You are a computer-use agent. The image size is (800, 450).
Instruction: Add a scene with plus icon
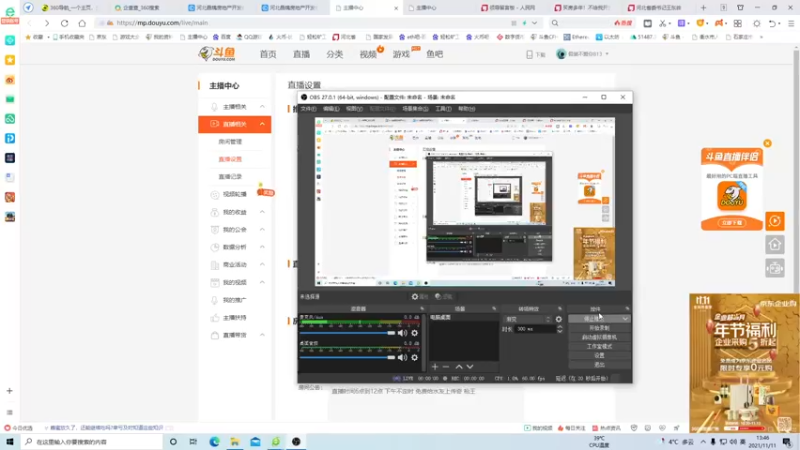(435, 366)
